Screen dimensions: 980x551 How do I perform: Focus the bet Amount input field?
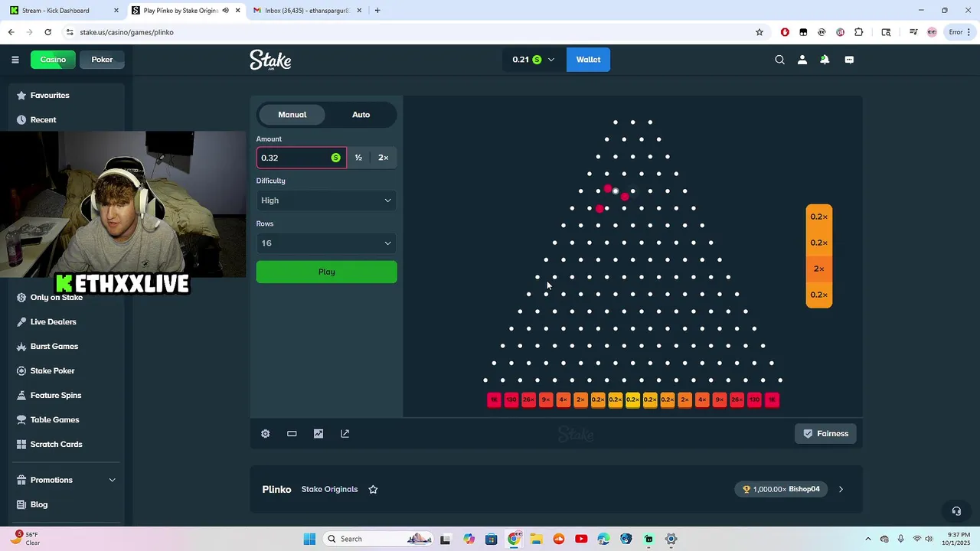click(x=301, y=158)
